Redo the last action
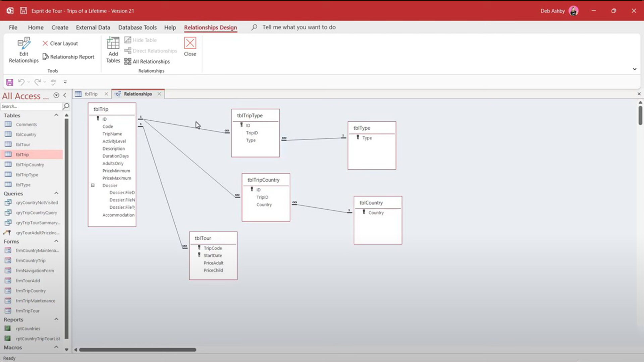Viewport: 644px width, 362px height. tap(38, 82)
